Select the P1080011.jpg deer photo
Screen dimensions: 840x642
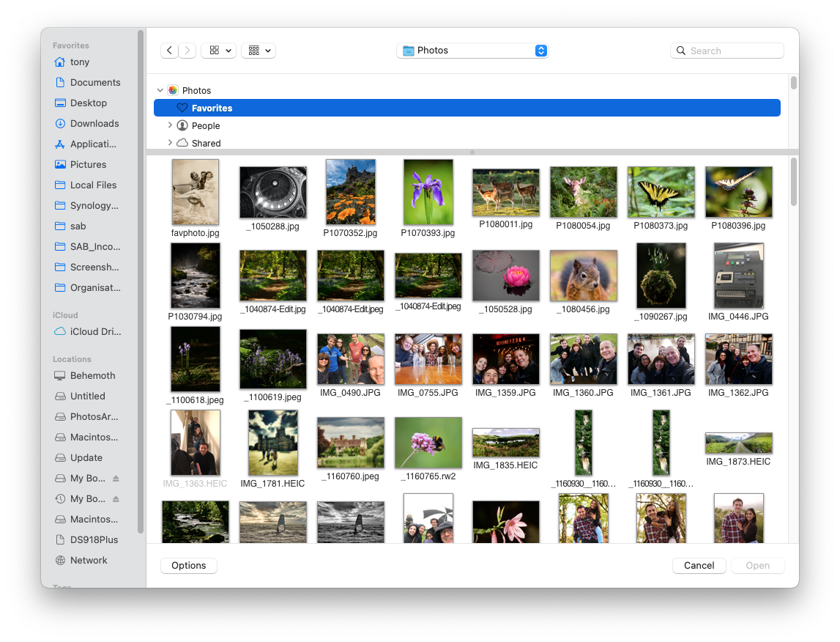coord(506,193)
